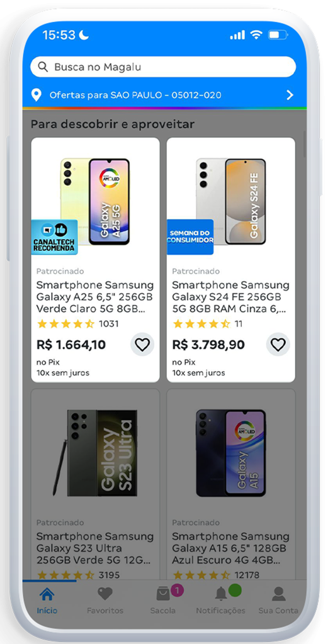The height and width of the screenshot is (644, 328).
Task: Open the Galaxy A15 product image
Action: (230, 452)
